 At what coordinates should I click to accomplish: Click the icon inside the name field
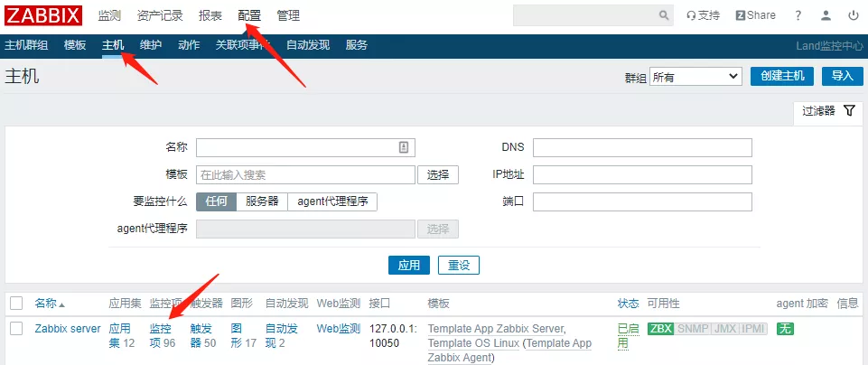(404, 147)
